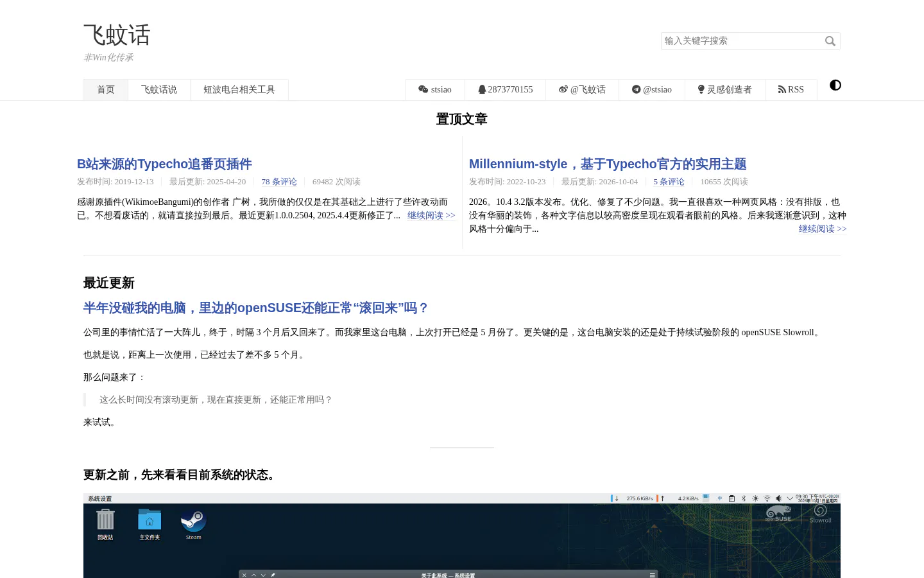
Task: Click the 发布时间: 2022-10-23 date text
Action: (x=508, y=182)
